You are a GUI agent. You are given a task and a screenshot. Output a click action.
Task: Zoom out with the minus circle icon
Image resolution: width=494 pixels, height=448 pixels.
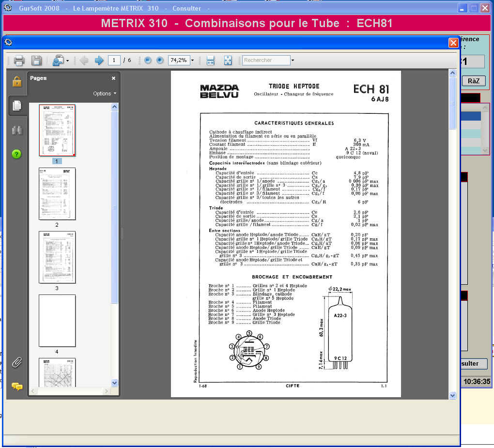coord(148,60)
